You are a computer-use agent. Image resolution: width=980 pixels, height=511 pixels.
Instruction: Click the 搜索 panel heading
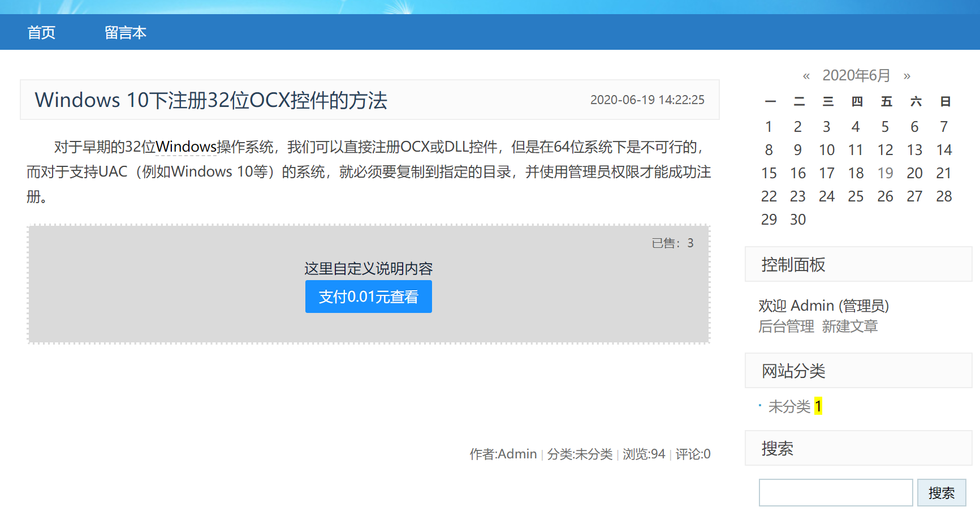(778, 449)
